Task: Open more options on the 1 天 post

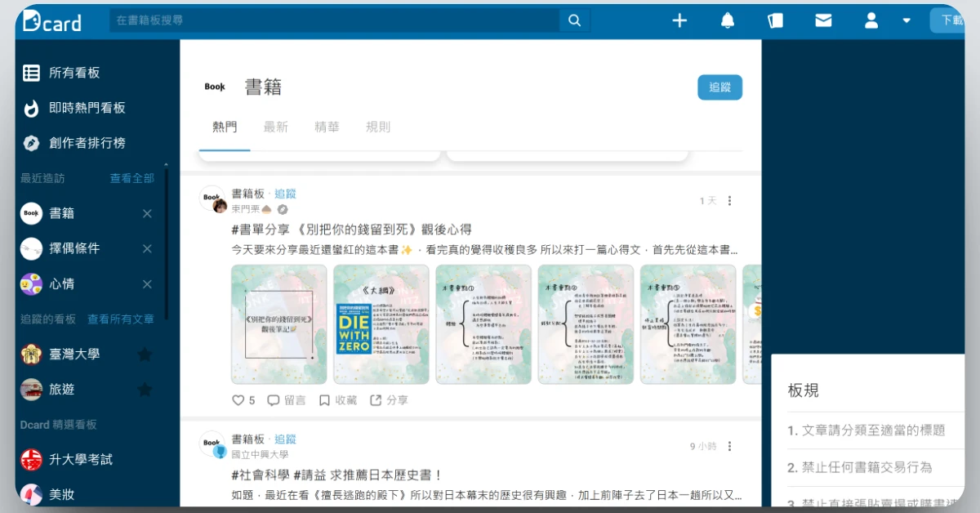Action: click(x=729, y=201)
